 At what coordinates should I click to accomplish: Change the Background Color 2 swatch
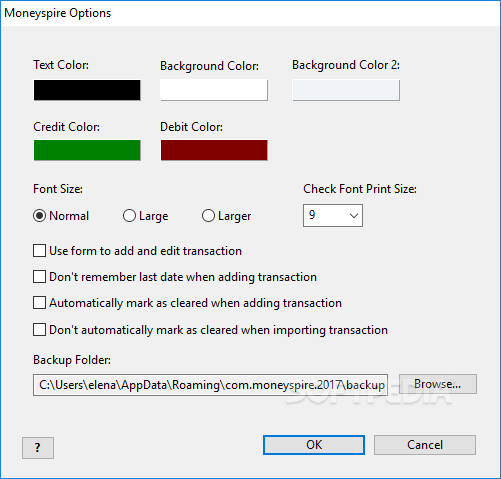(346, 90)
